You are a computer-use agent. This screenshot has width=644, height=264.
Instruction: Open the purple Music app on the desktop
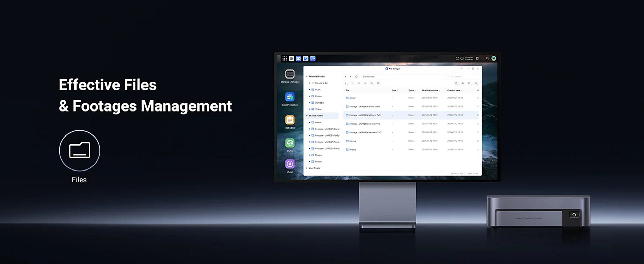290,166
